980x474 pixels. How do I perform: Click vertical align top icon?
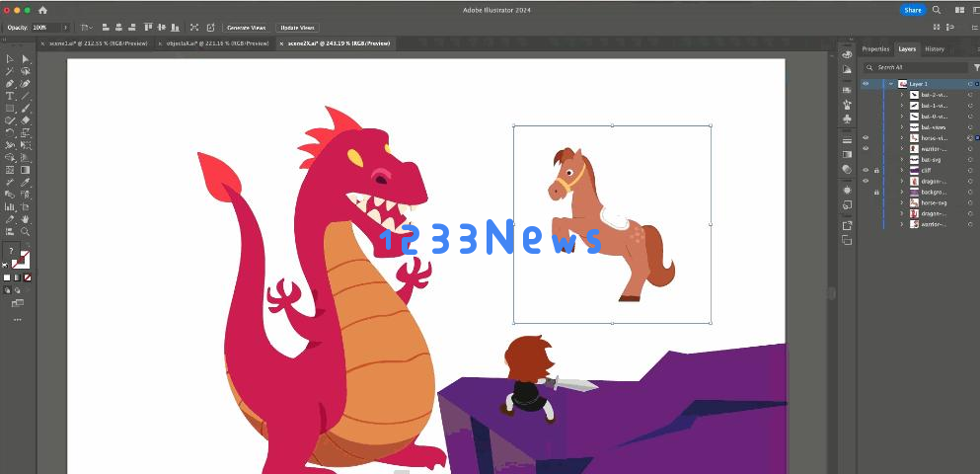tap(148, 28)
